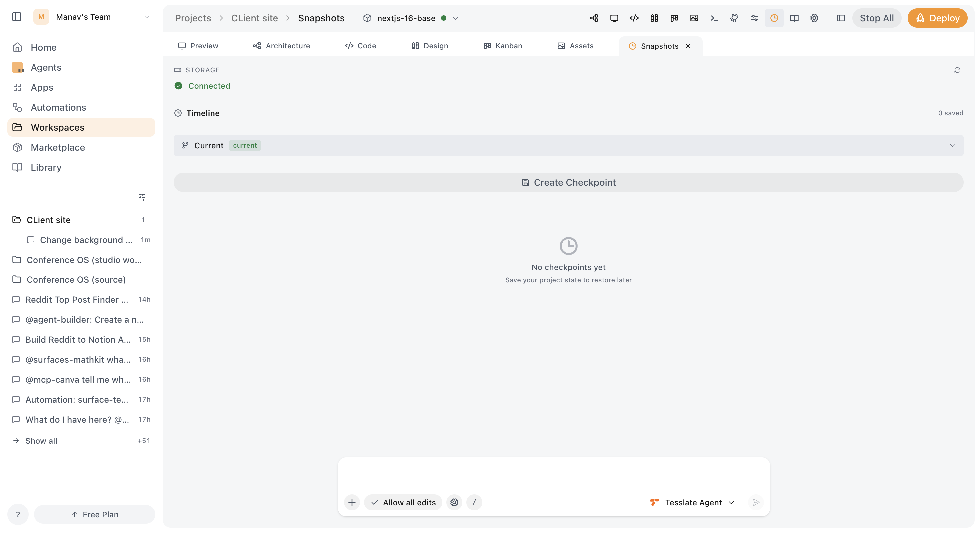Click the send message arrow
The height and width of the screenshot is (533, 980).
(756, 502)
